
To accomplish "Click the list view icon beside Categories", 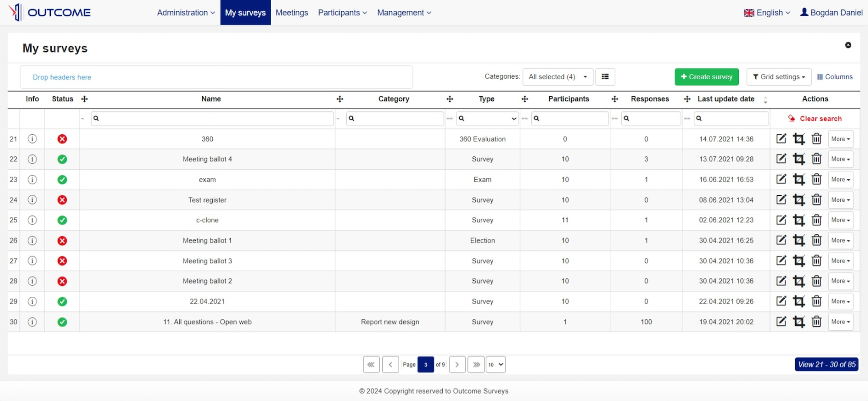I will [605, 77].
